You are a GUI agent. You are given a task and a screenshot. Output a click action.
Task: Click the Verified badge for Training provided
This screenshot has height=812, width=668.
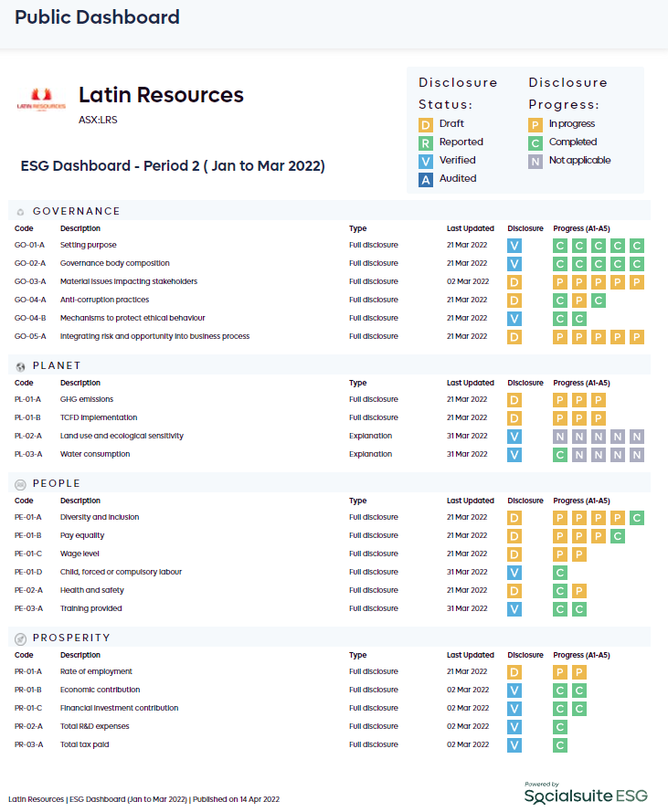514,609
